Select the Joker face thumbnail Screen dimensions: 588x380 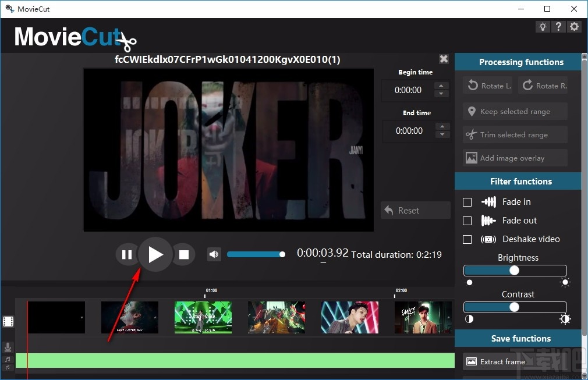(x=130, y=317)
